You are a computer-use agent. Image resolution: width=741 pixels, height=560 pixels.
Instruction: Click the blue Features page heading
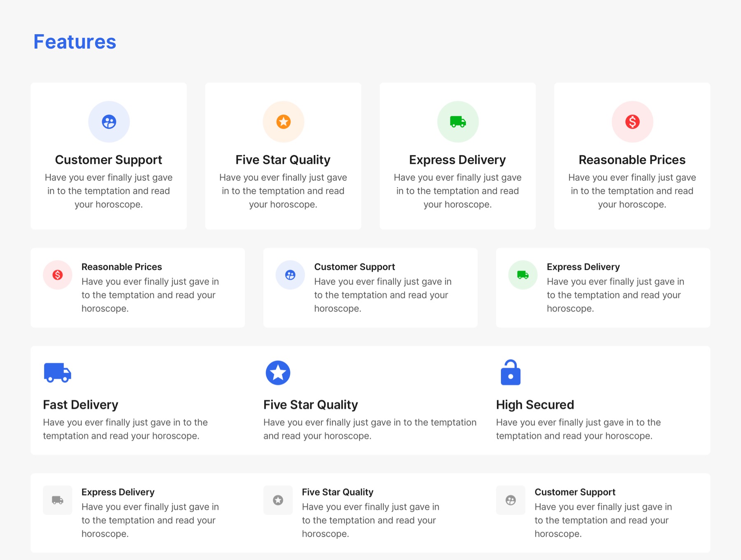[x=75, y=42]
